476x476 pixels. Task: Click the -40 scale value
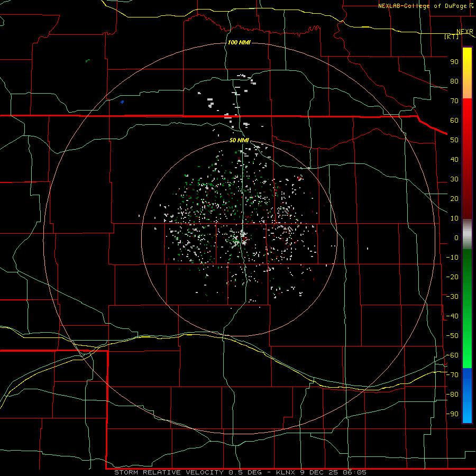click(x=452, y=316)
